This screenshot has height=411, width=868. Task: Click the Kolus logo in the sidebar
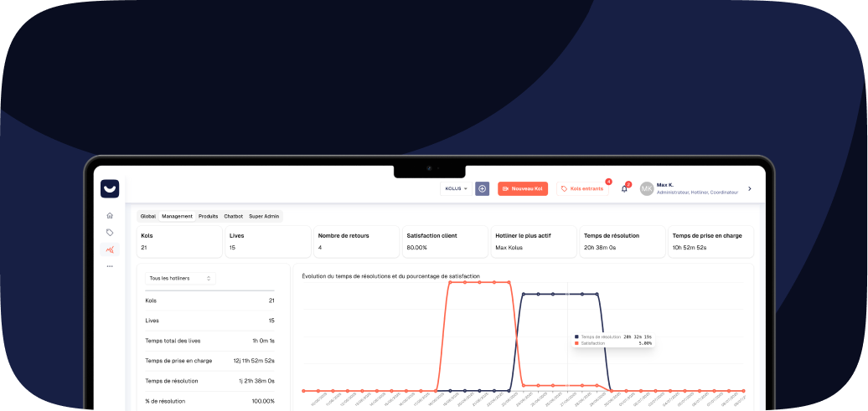tap(110, 188)
